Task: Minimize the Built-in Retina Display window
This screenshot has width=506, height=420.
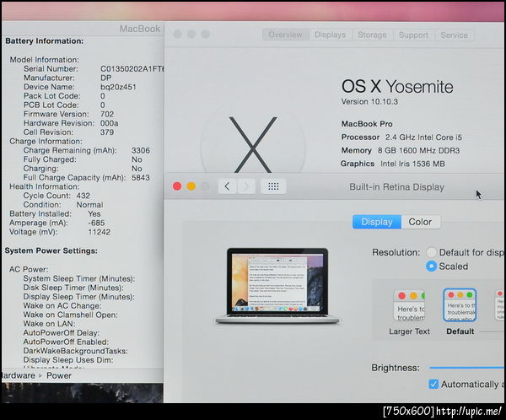Action: click(191, 186)
